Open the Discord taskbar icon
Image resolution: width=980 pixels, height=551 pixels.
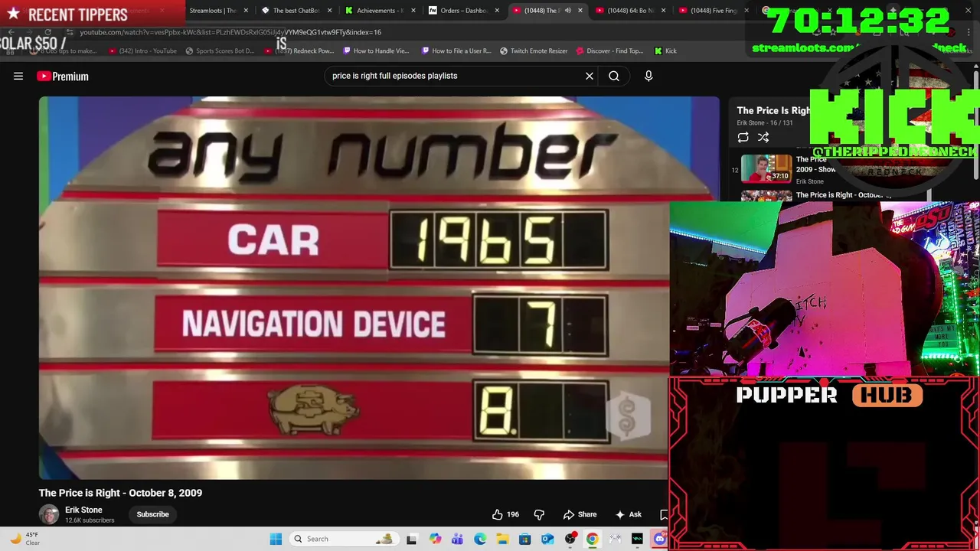coord(659,539)
